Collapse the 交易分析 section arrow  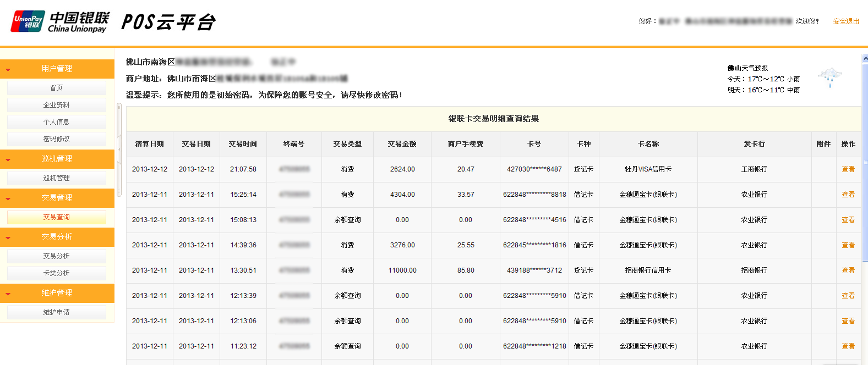coord(8,238)
